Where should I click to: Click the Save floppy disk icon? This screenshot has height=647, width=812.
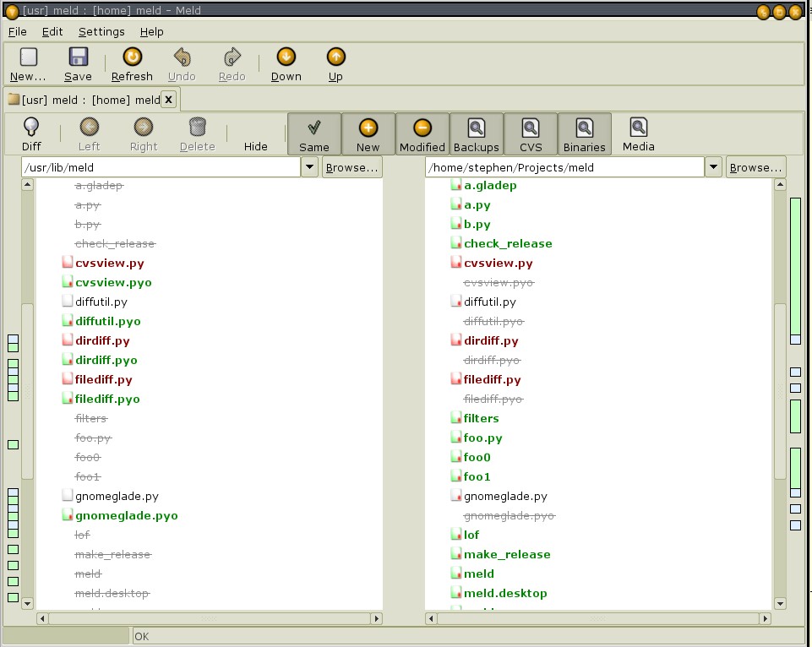(78, 57)
